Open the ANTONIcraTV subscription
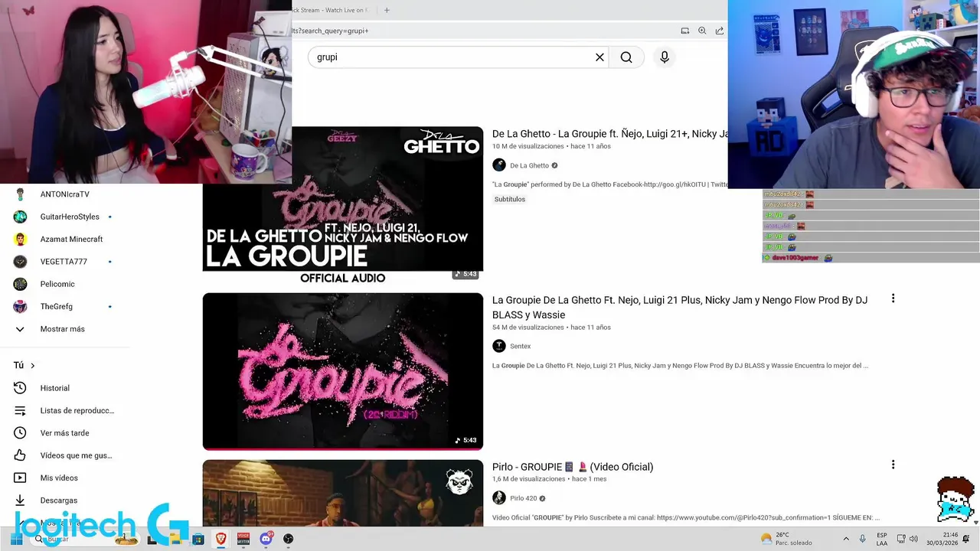The width and height of the screenshot is (980, 551). tap(65, 194)
